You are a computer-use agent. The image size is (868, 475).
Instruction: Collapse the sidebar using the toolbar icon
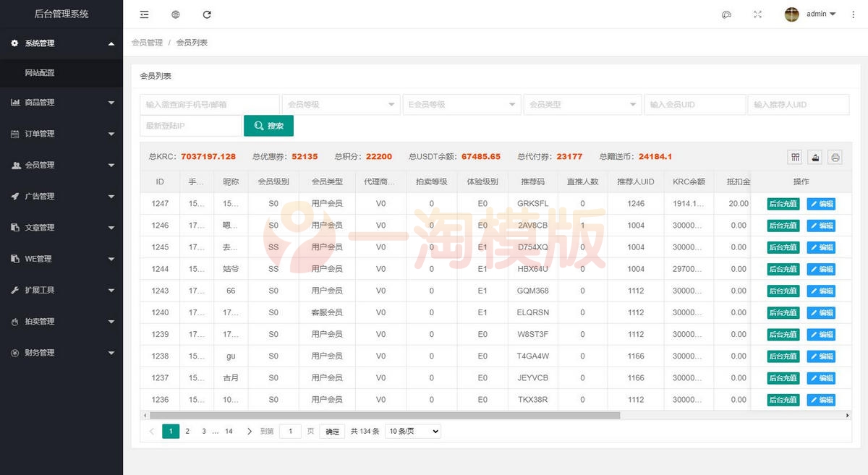point(144,14)
